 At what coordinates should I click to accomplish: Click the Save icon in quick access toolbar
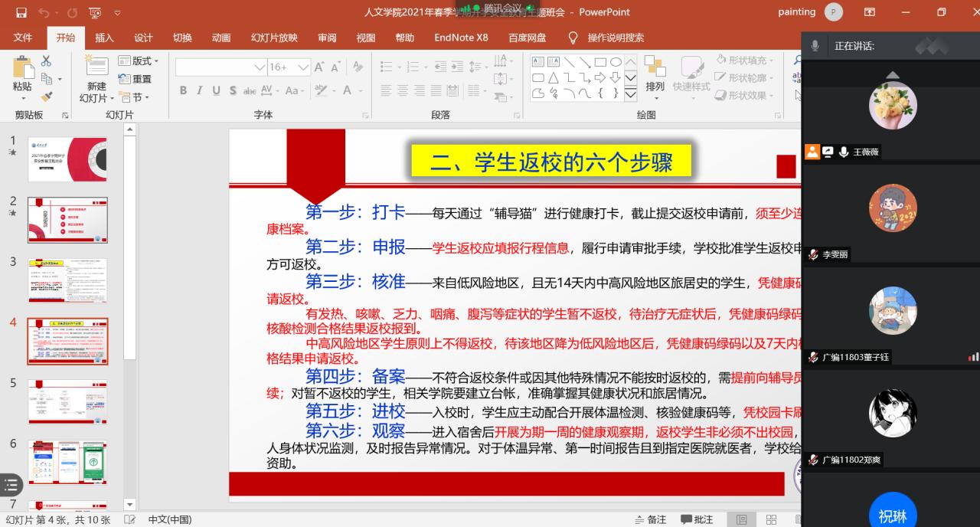pos(21,12)
